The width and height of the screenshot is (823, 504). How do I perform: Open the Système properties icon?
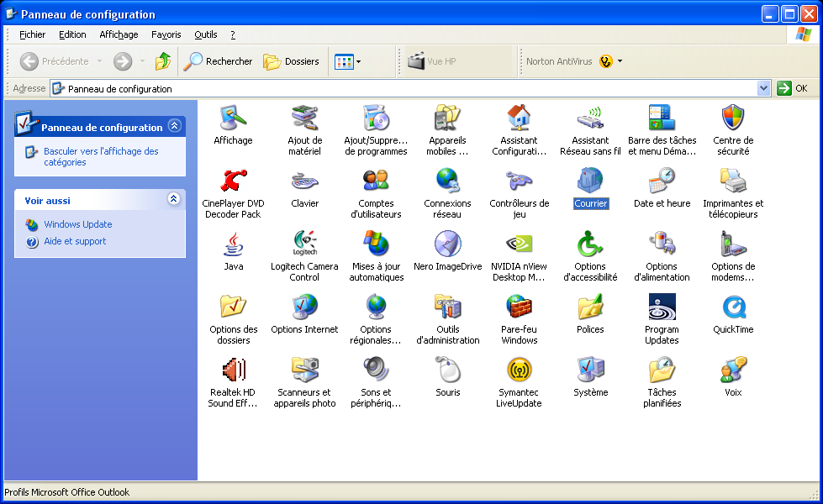(x=590, y=370)
